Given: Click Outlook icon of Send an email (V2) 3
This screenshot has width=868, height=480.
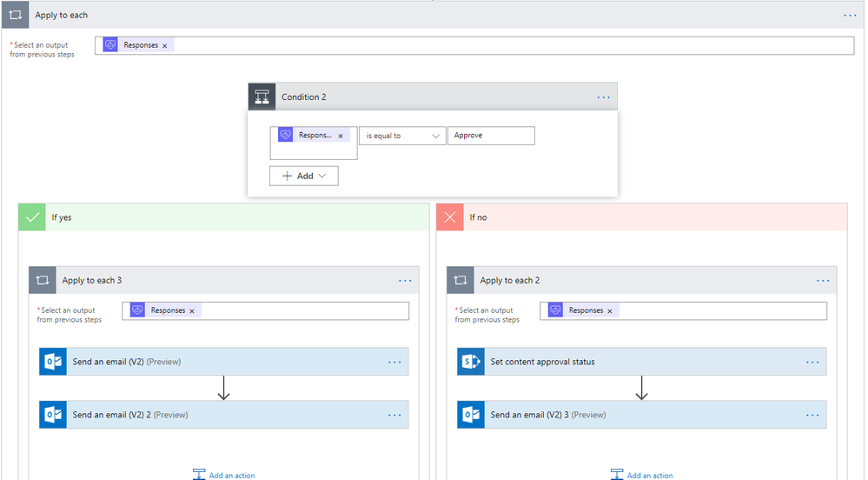Looking at the screenshot, I should 471,415.
